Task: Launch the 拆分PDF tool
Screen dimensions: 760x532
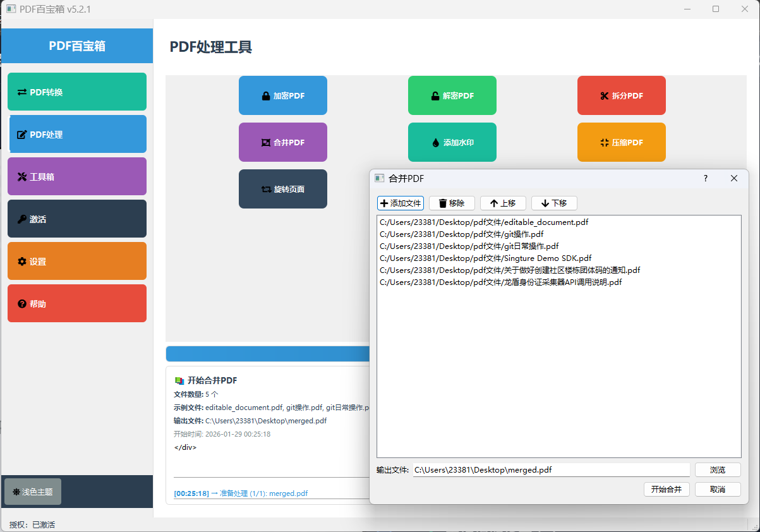Action: [621, 95]
